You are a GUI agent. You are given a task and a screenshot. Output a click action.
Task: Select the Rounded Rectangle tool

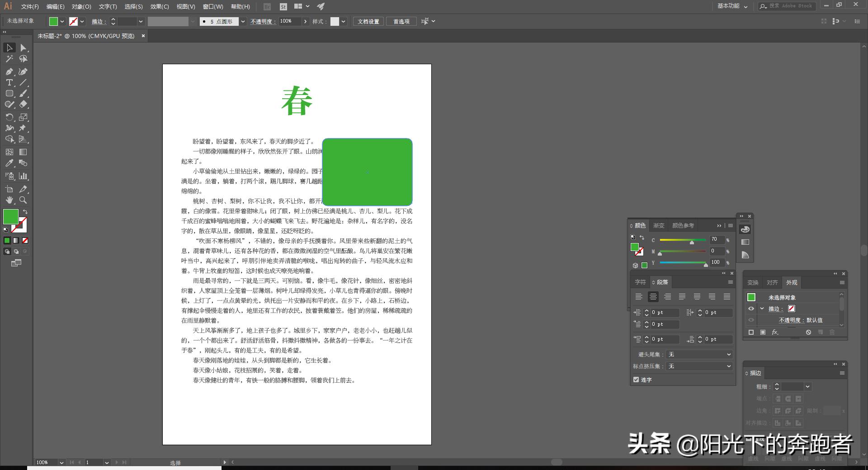(9, 93)
